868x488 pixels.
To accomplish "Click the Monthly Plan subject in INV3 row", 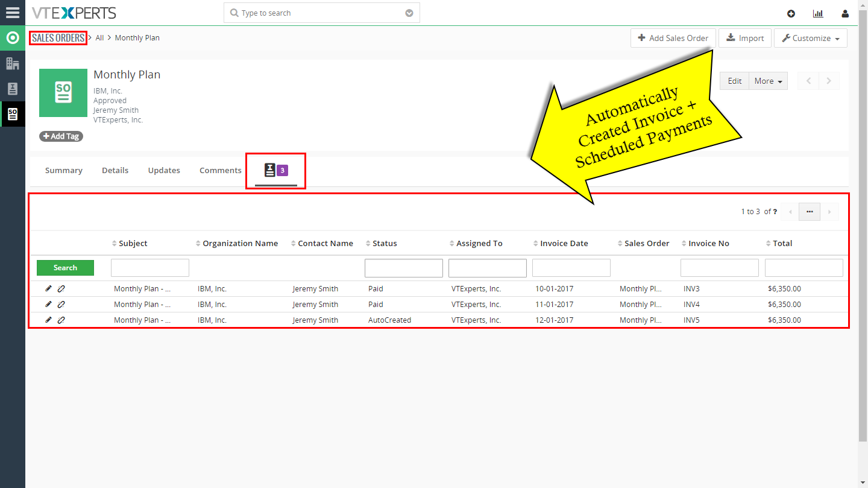I will pos(142,289).
